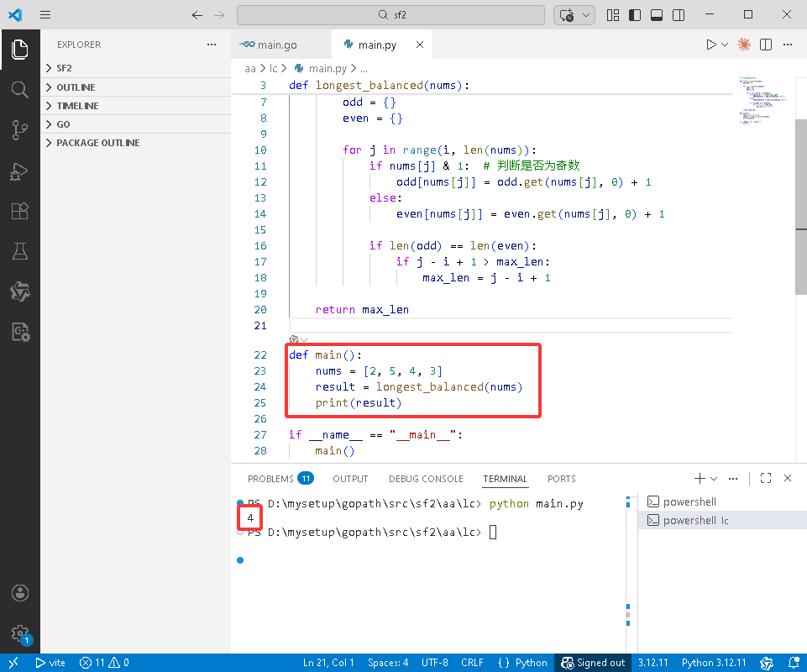Screen dimensions: 807x672
Task: Open the PORTS panel tab
Action: (562, 479)
